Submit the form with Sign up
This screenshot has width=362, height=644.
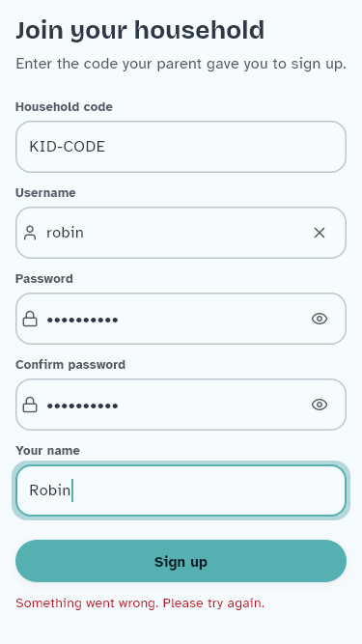tap(181, 561)
